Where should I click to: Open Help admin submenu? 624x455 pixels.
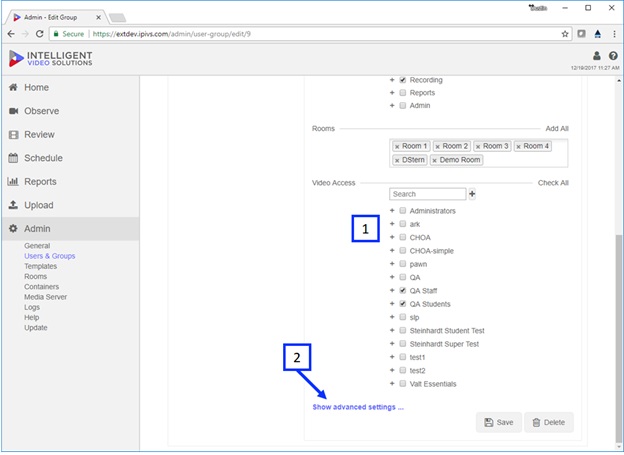click(31, 317)
